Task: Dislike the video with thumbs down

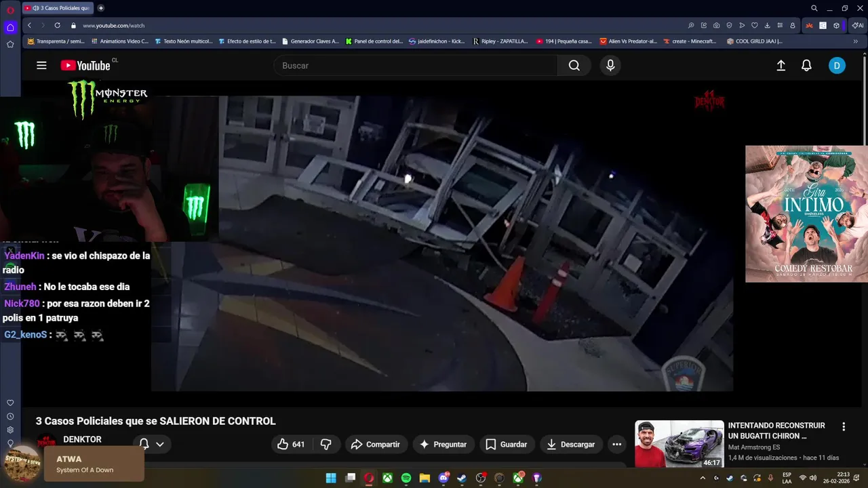Action: (x=326, y=445)
